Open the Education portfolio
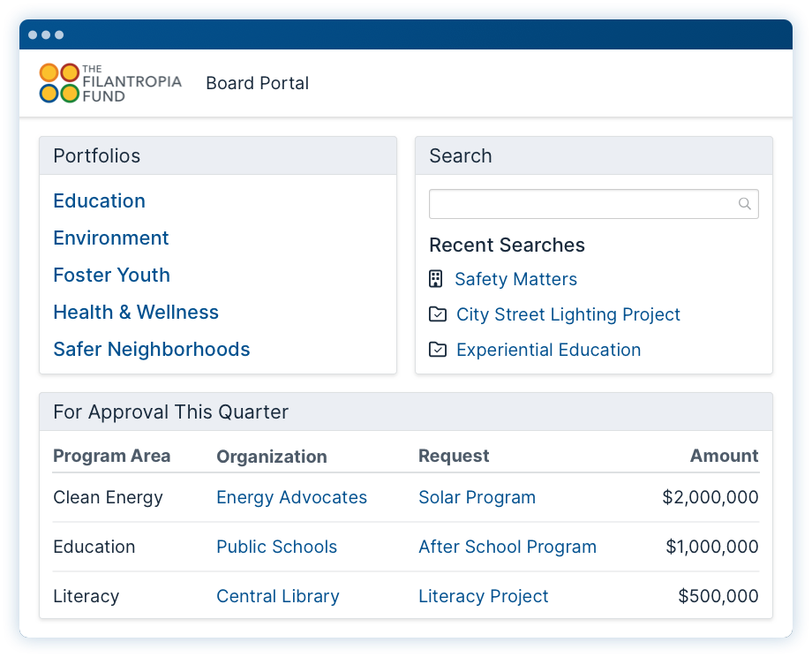Viewport: 812px width, 657px height. click(x=100, y=201)
